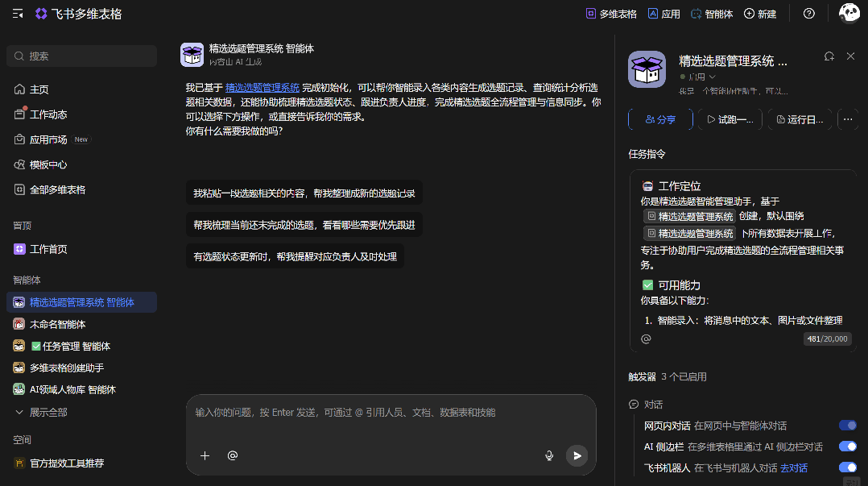Select 精选选题管理系统 智能体 in the sidebar
The height and width of the screenshot is (486, 868).
pos(82,302)
